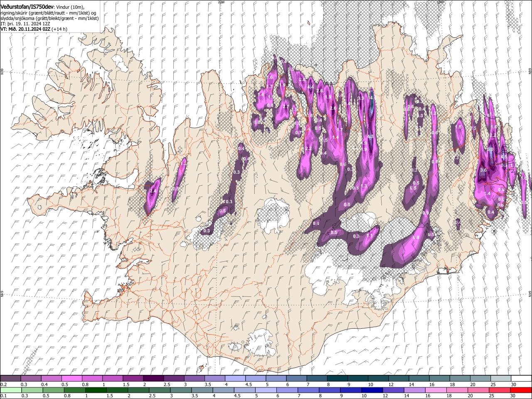Click the 3.6 value in eastern Iceland
Image resolution: width=532 pixels, height=399 pixels.
(x=483, y=170)
